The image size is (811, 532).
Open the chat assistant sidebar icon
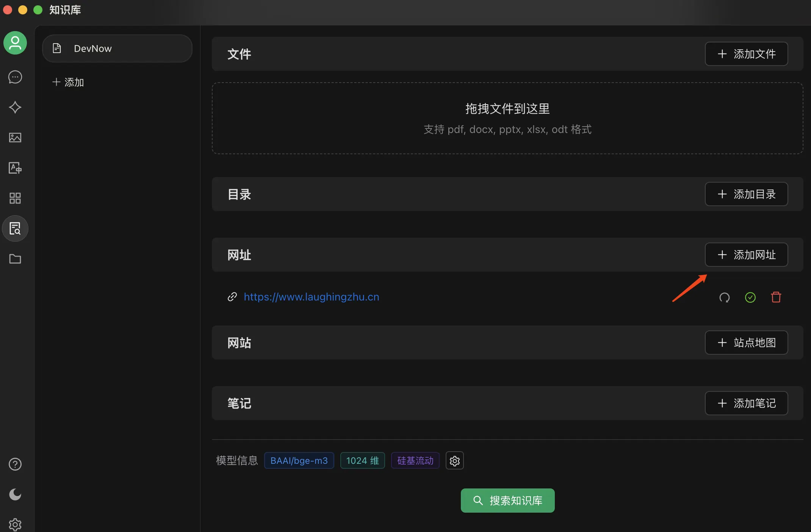15,77
